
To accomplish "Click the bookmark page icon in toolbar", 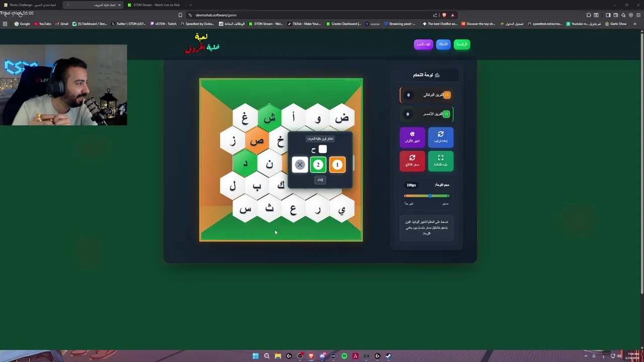I will pyautogui.click(x=180, y=15).
